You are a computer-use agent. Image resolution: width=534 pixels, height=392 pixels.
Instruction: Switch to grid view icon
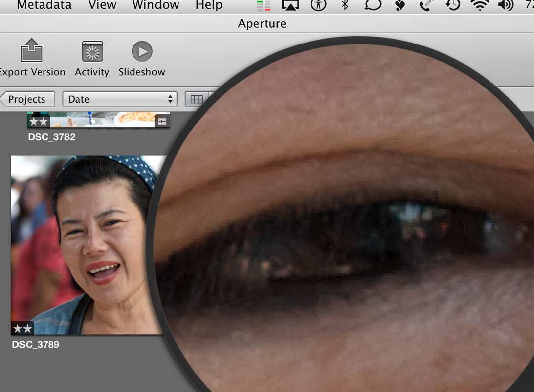tap(196, 99)
